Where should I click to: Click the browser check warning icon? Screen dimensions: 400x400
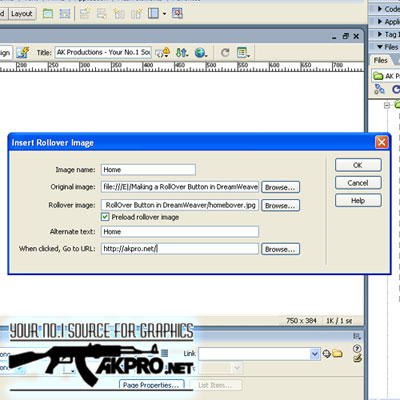coord(163,52)
